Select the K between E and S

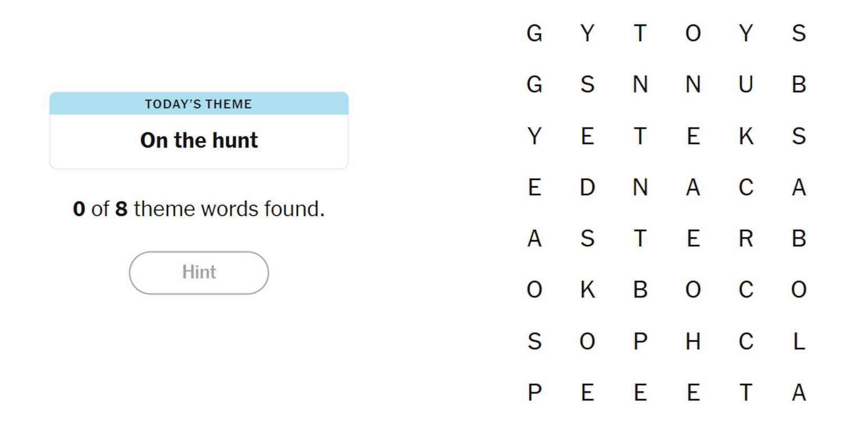(x=745, y=136)
